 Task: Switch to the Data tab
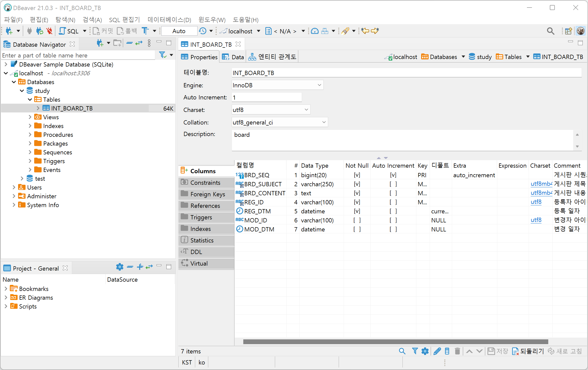tap(233, 57)
